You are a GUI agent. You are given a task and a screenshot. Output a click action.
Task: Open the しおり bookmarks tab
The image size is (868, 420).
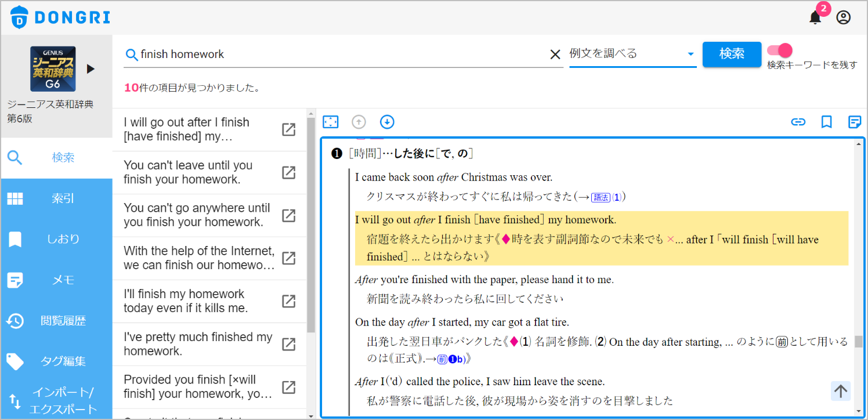click(x=56, y=239)
